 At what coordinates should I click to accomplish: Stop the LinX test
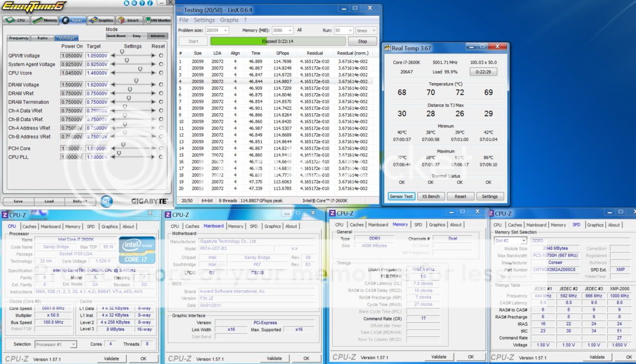pos(362,42)
